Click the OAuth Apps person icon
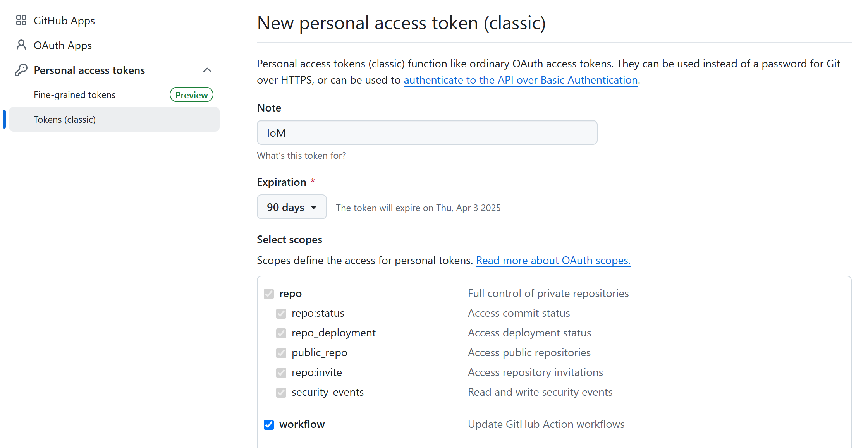The image size is (868, 448). point(21,45)
